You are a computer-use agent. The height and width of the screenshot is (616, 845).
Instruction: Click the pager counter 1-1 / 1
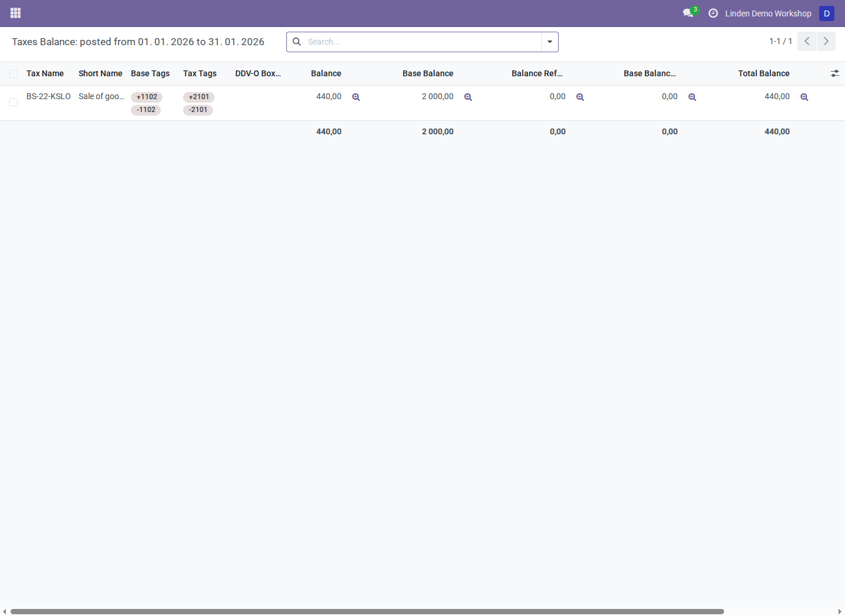(x=781, y=42)
